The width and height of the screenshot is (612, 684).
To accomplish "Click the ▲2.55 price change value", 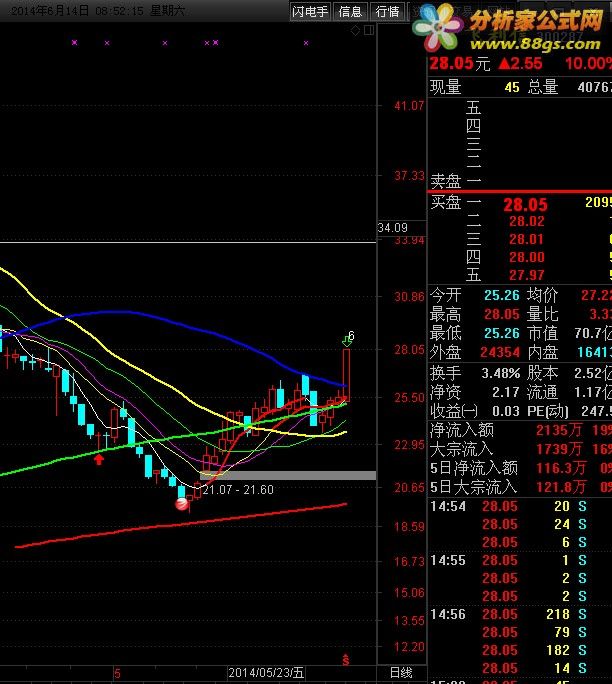I will point(520,64).
